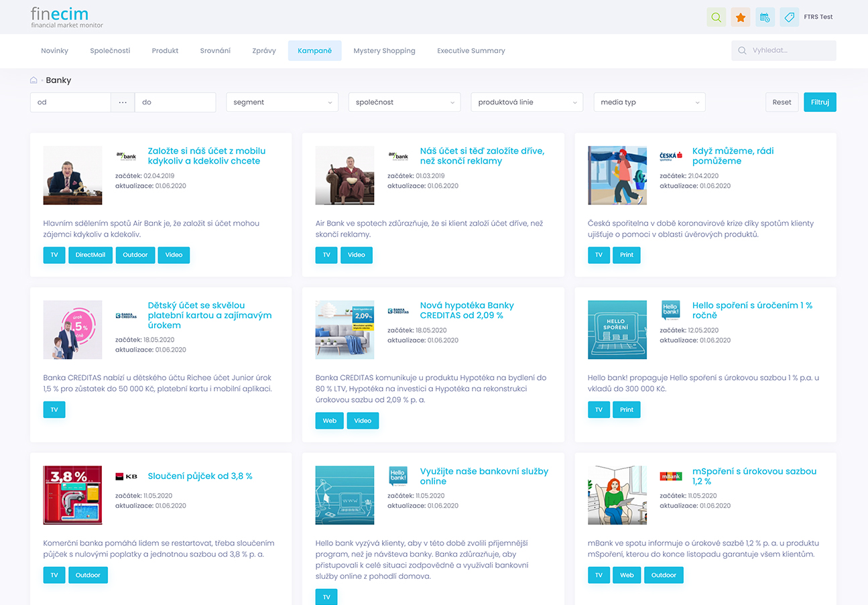Open Sloučení půjček 3,8 % thumbnail image
The image size is (868, 605).
(72, 495)
